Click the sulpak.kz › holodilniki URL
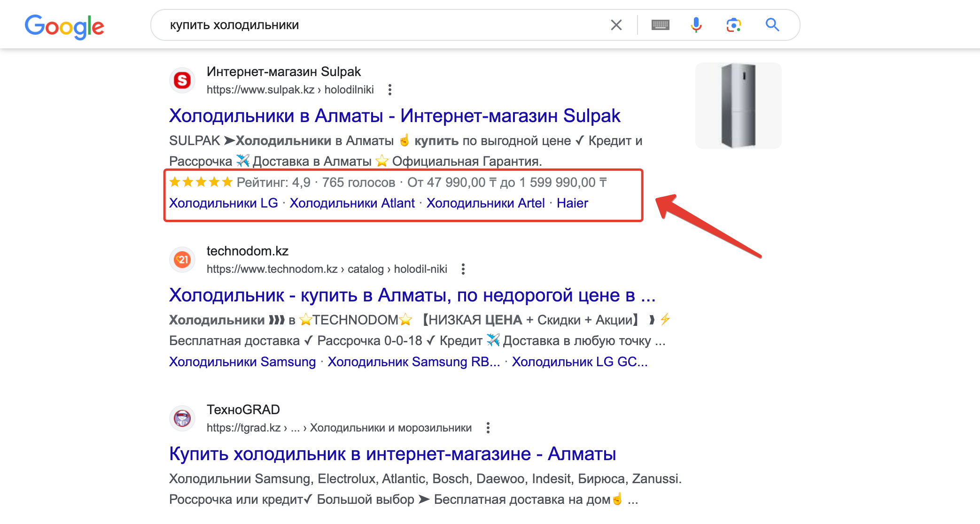The image size is (980, 524). tap(290, 90)
